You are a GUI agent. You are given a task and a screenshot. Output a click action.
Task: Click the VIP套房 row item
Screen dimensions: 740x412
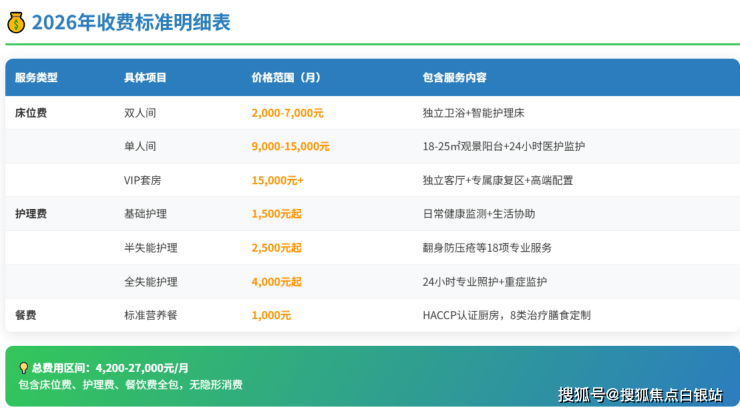pos(143,180)
